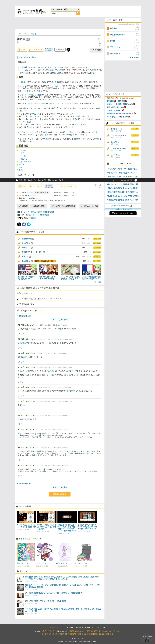
Task: Click the Niconico Pedia chicken logo
Action: (x=32, y=11)
